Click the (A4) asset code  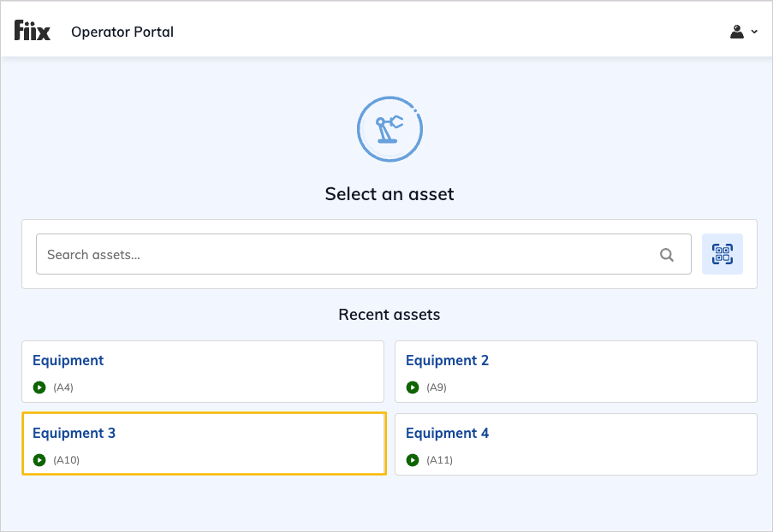[63, 387]
